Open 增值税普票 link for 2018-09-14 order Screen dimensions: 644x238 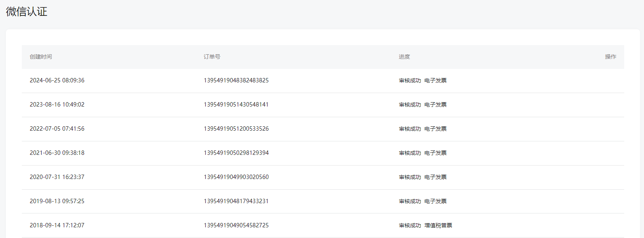point(438,225)
